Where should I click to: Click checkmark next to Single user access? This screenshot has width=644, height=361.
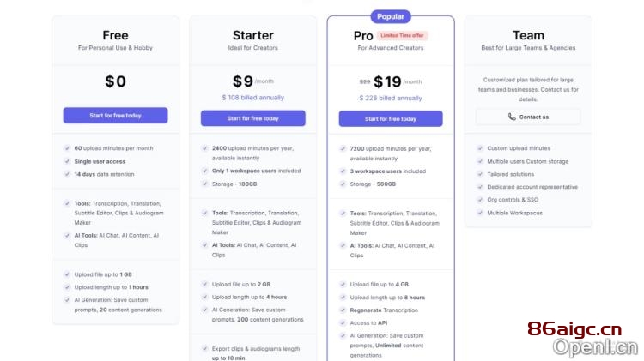pos(67,161)
